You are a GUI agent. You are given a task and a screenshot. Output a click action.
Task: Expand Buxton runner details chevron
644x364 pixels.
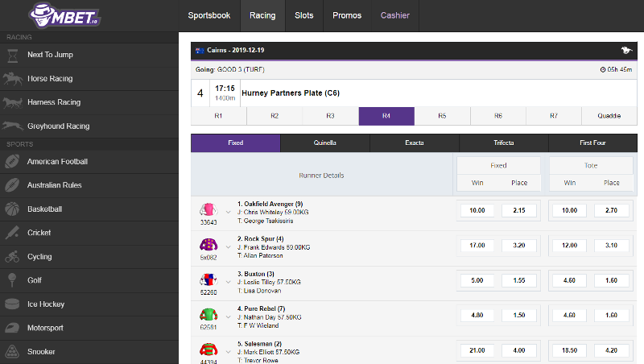[229, 282]
